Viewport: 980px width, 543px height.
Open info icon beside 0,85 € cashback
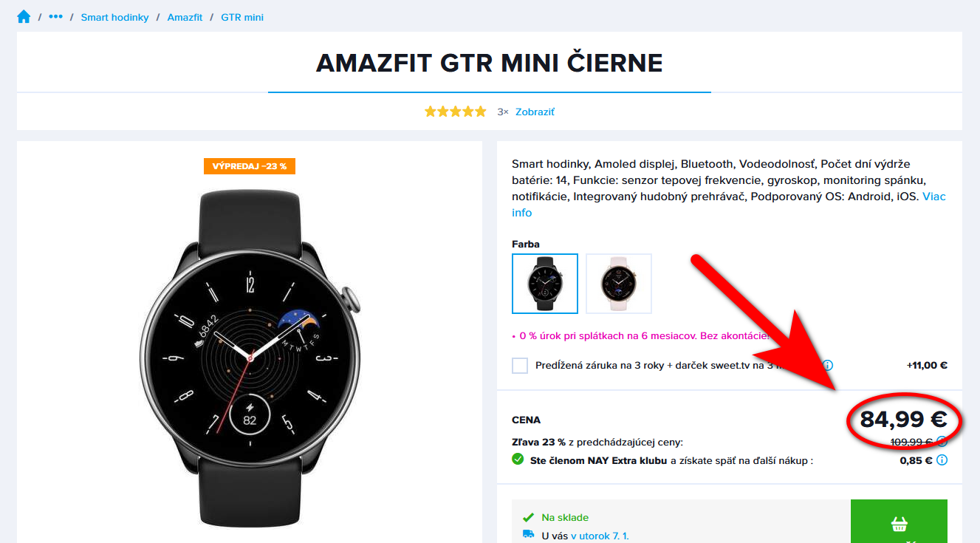(942, 460)
